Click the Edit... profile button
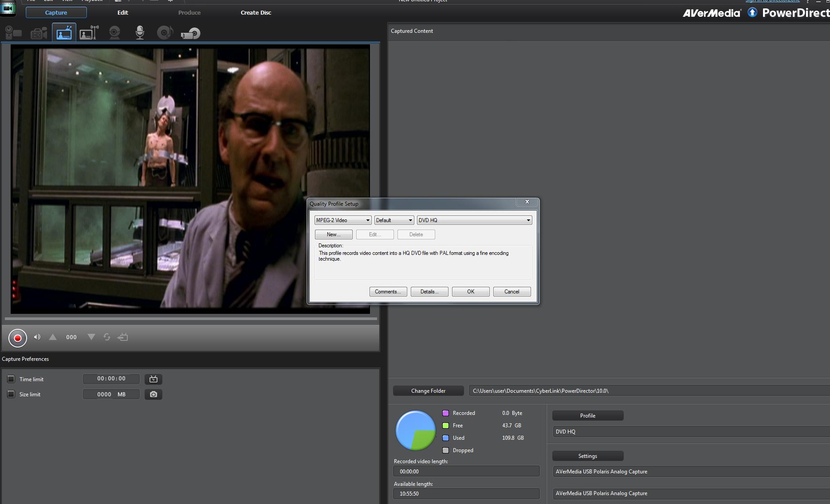 375,234
